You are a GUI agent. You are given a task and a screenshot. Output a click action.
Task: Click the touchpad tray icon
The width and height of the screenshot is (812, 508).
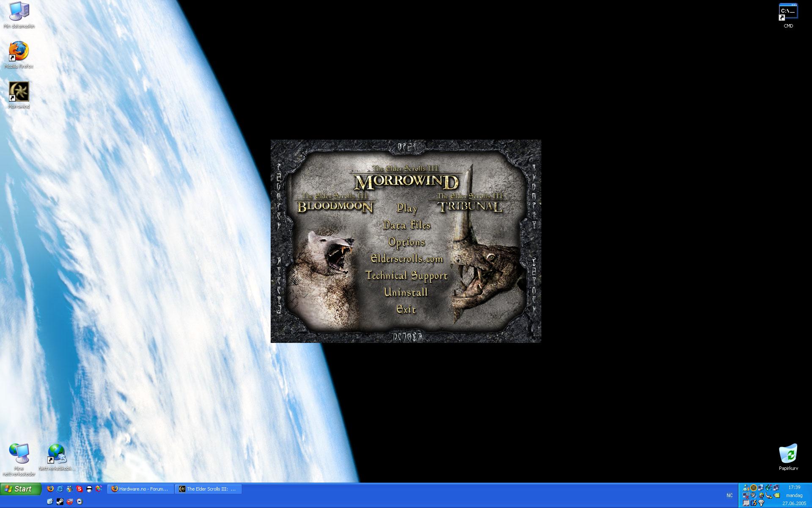tap(746, 503)
